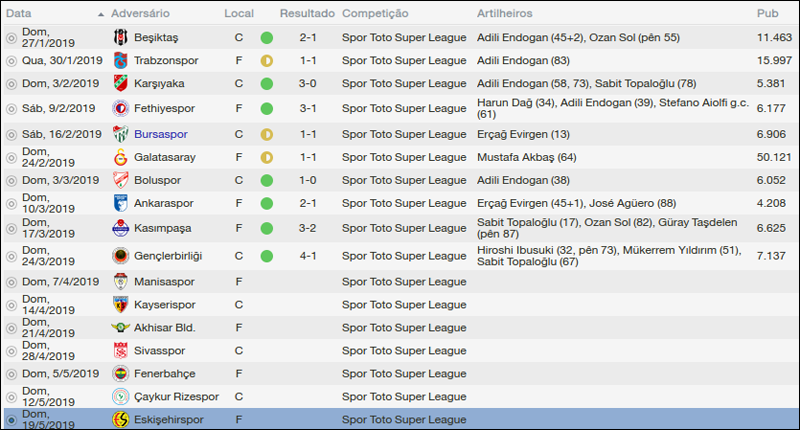Image resolution: width=800 pixels, height=430 pixels.
Task: Click the Trabzonspor club badge icon
Action: pos(121,60)
